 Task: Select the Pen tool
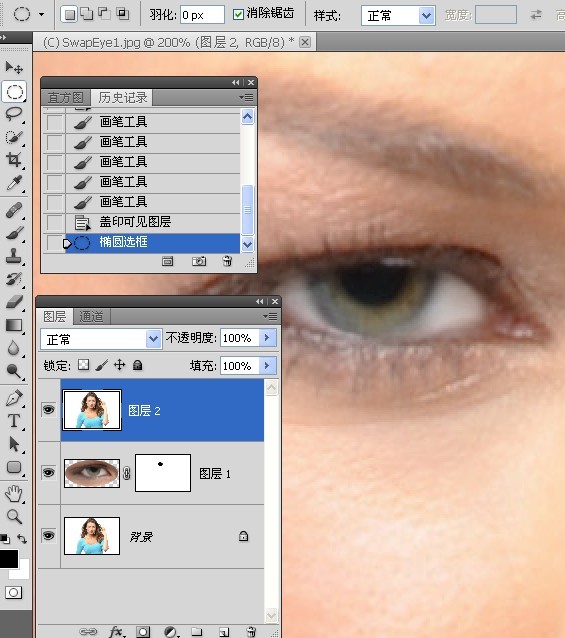pos(14,398)
